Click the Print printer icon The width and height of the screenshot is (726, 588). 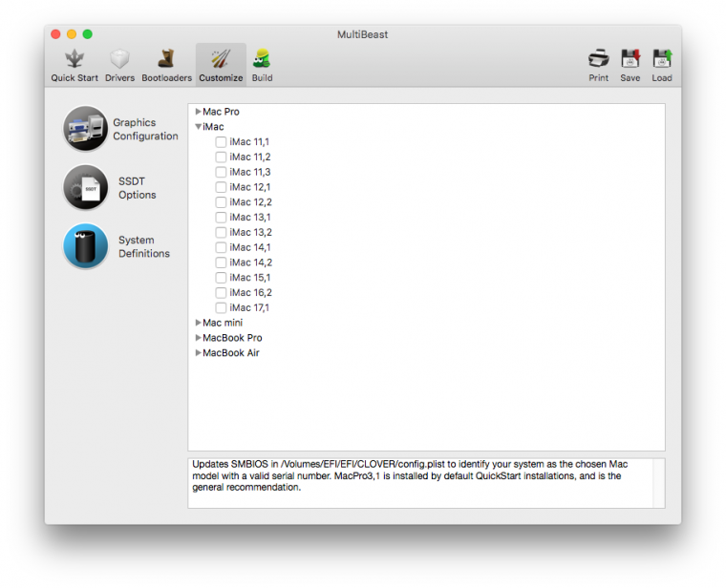598,59
